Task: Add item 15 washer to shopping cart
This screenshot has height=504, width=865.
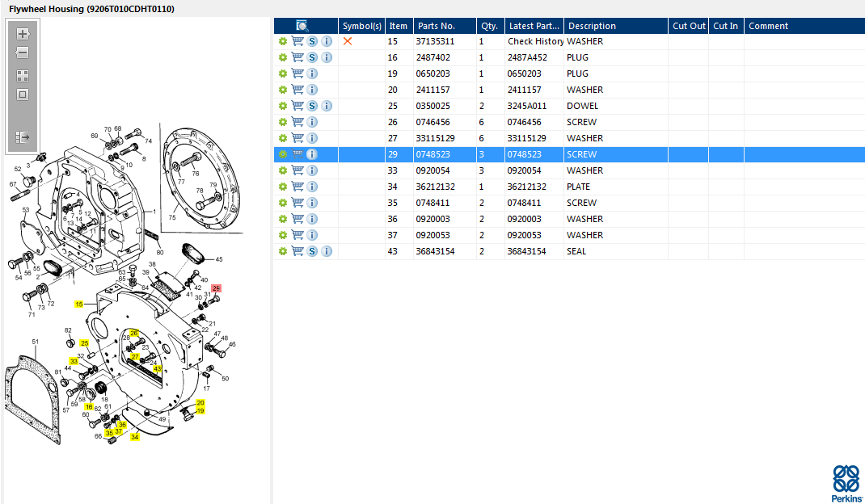Action: tap(297, 41)
